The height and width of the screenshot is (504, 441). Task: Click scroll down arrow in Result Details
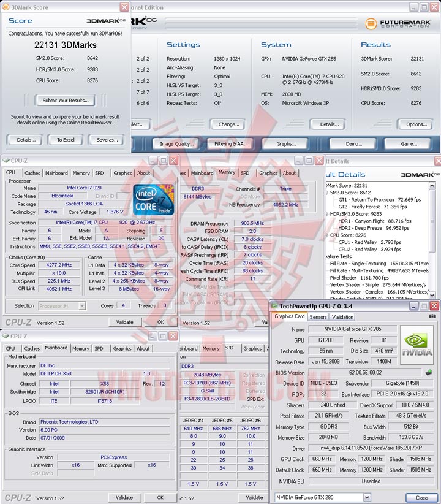pos(432,295)
